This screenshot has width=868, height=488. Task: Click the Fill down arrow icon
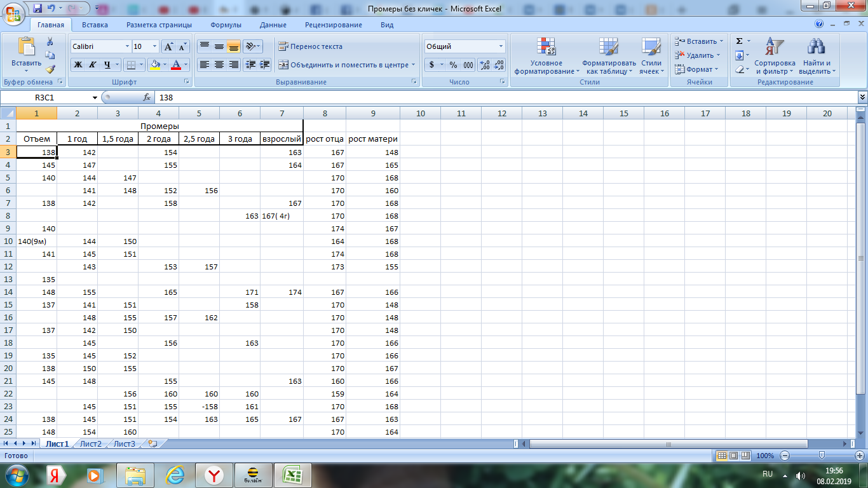point(739,55)
